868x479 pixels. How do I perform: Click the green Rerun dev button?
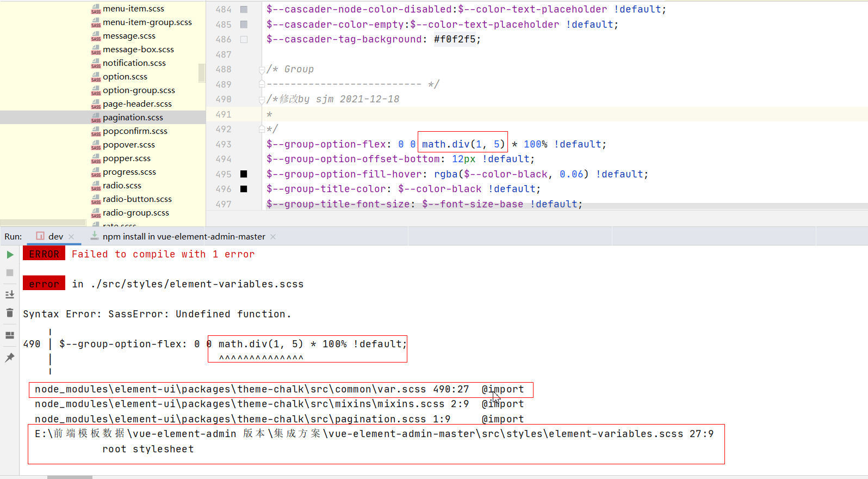10,255
